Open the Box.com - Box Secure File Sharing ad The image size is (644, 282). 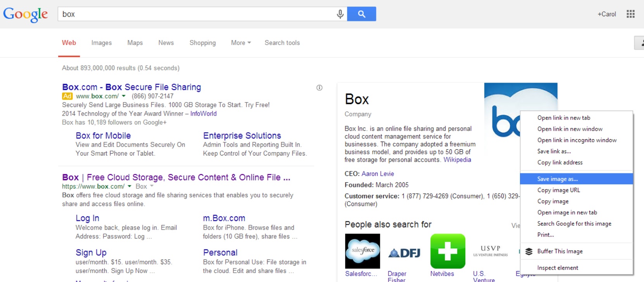coord(131,87)
